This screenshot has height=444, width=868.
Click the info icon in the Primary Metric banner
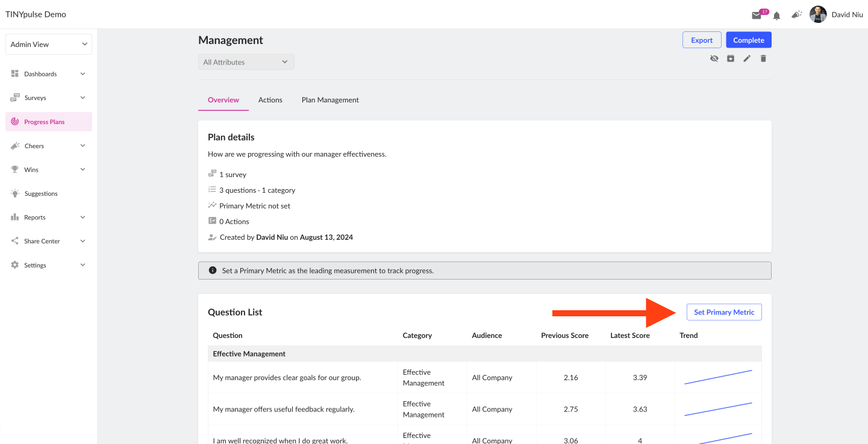pyautogui.click(x=213, y=270)
